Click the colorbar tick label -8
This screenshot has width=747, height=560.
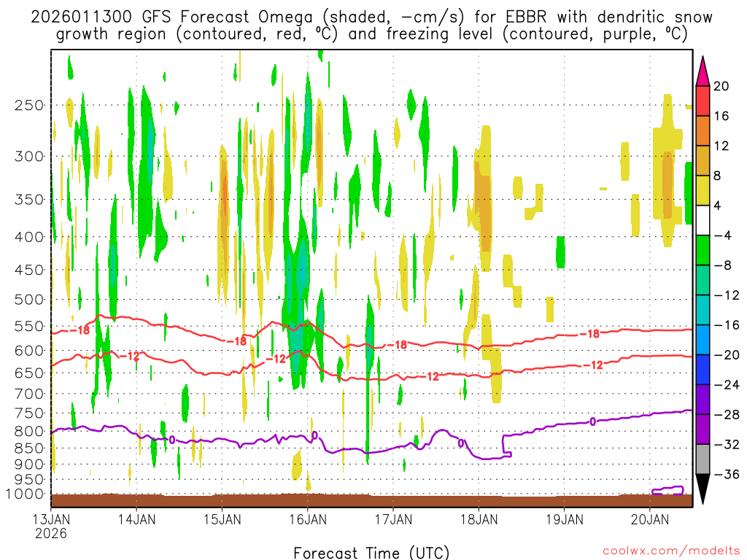[x=722, y=265]
